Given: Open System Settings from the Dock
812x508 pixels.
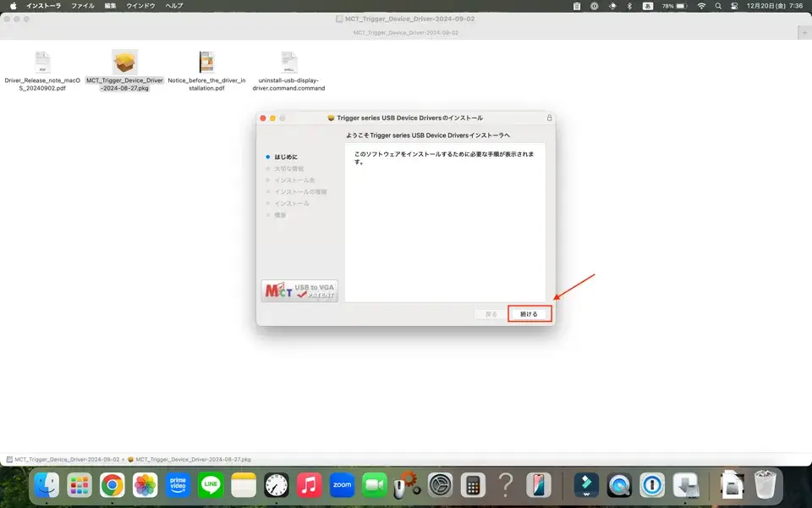Looking at the screenshot, I should 440,486.
